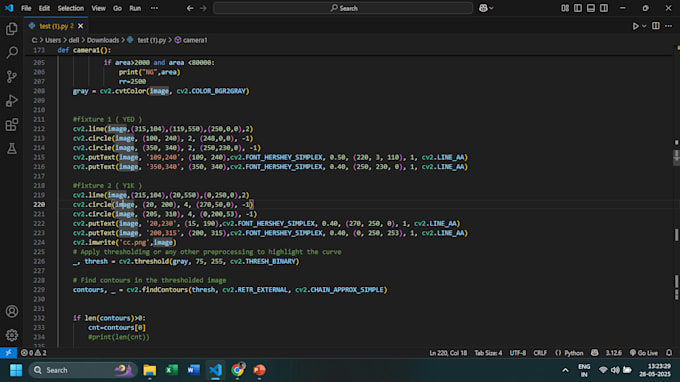Toggle the secondary side bar
Image resolution: width=680 pixels, height=382 pixels.
click(604, 8)
